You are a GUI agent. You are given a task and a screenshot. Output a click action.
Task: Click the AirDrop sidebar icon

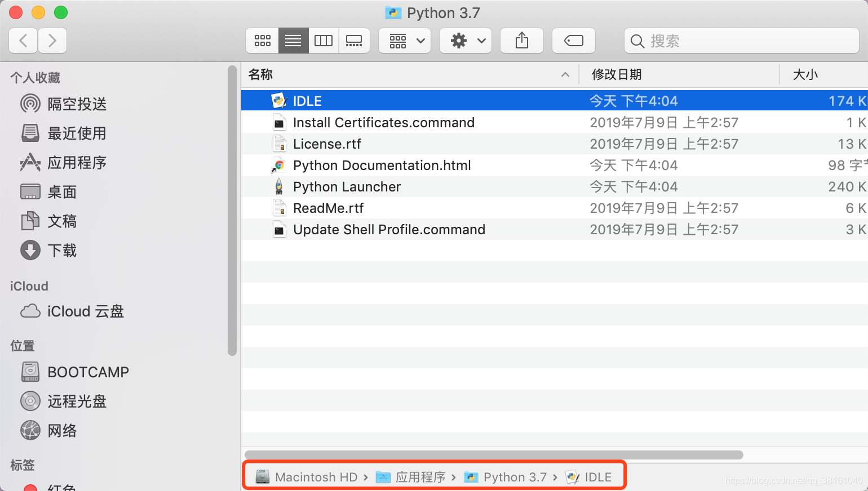tap(30, 104)
